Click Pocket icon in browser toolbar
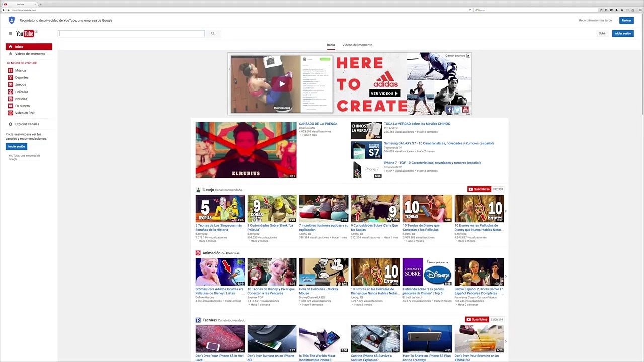The height and width of the screenshot is (362, 644). click(611, 10)
